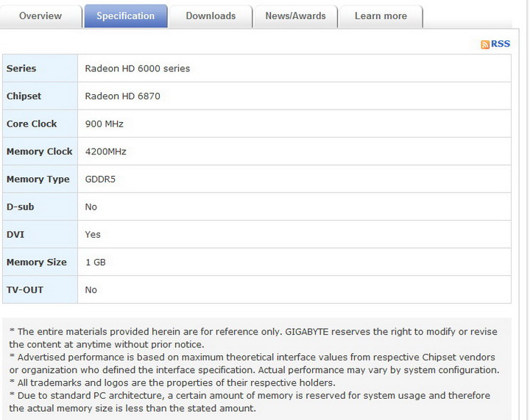Click the '1 GB' value
The width and height of the screenshot is (530, 420).
tap(95, 263)
